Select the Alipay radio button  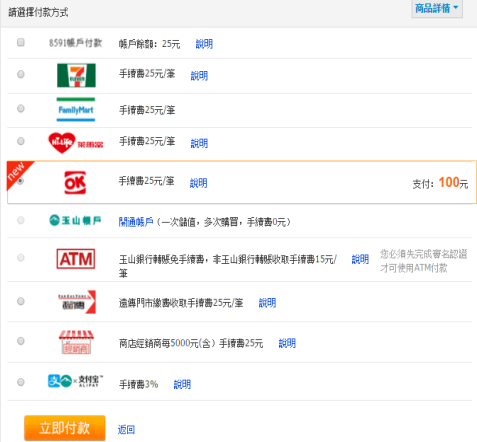[21, 382]
